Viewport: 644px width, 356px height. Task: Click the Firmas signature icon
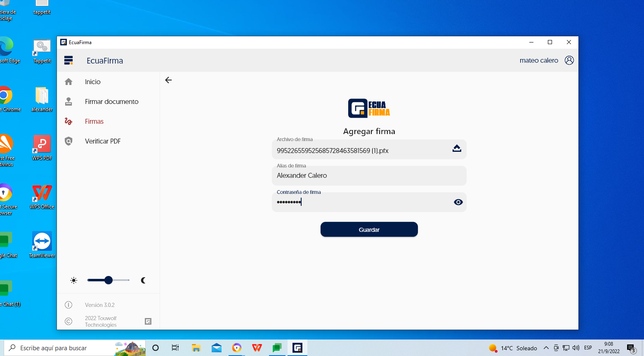coord(68,121)
